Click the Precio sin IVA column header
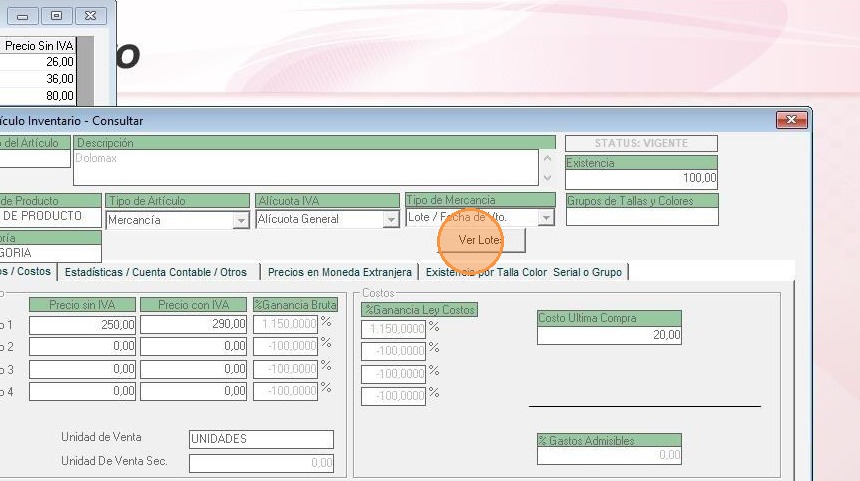The height and width of the screenshot is (481, 860). tap(82, 305)
